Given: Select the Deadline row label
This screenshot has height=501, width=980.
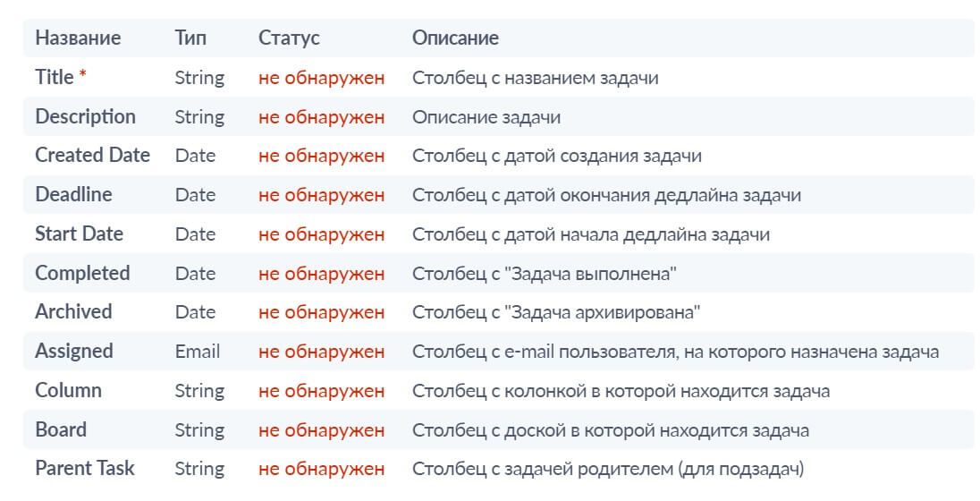Looking at the screenshot, I should 73,194.
